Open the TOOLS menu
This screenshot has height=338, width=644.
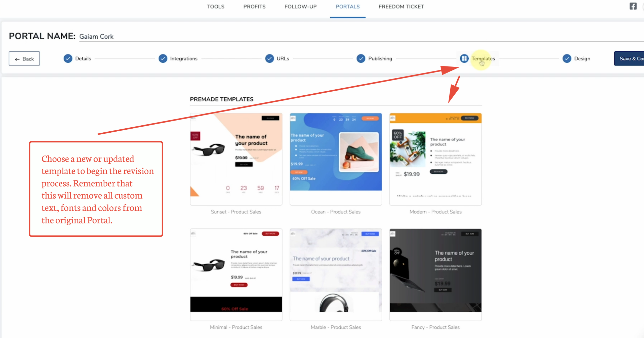point(216,7)
